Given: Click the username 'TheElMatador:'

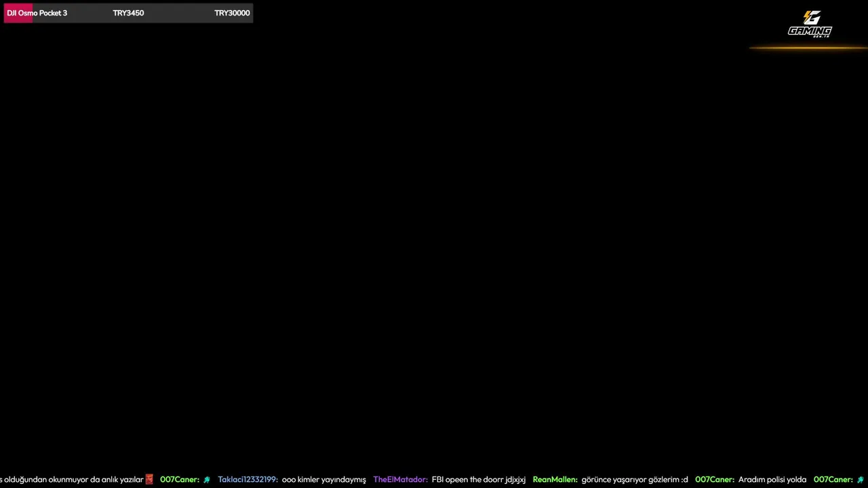Looking at the screenshot, I should pyautogui.click(x=400, y=479).
